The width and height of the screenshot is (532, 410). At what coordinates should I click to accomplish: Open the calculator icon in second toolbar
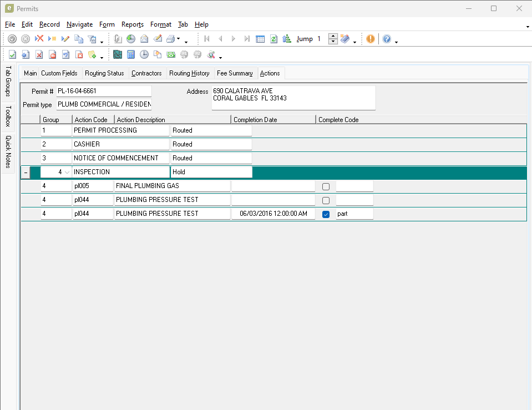(131, 54)
